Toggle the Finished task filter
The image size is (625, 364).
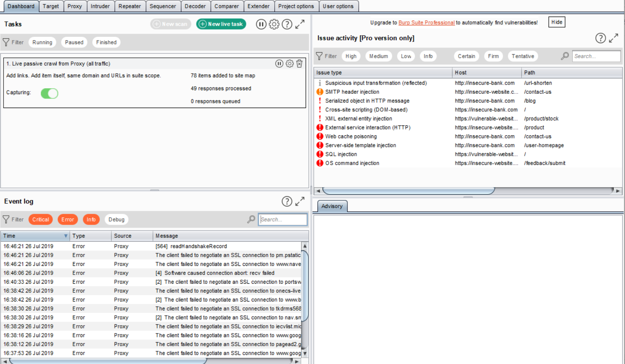(x=106, y=42)
